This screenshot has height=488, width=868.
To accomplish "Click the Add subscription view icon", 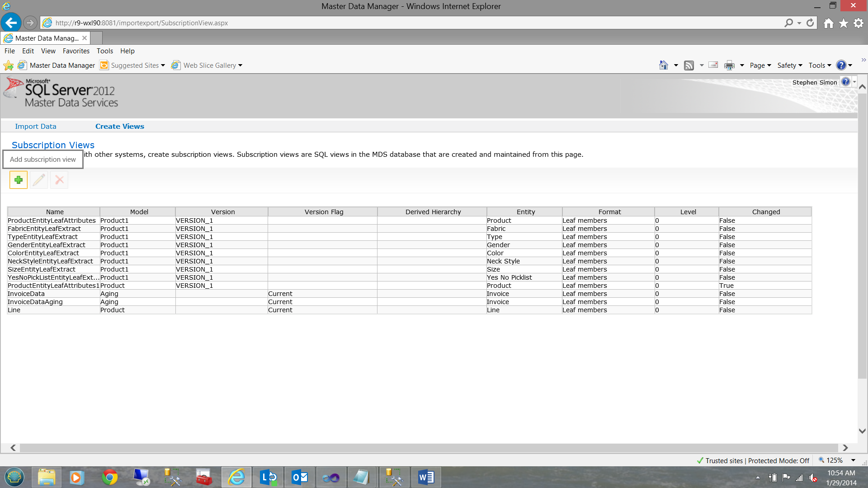I will point(18,180).
